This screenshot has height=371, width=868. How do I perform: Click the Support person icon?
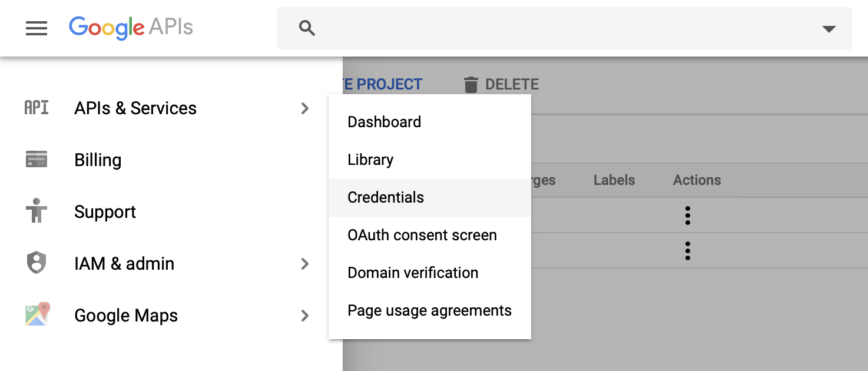pyautogui.click(x=37, y=211)
